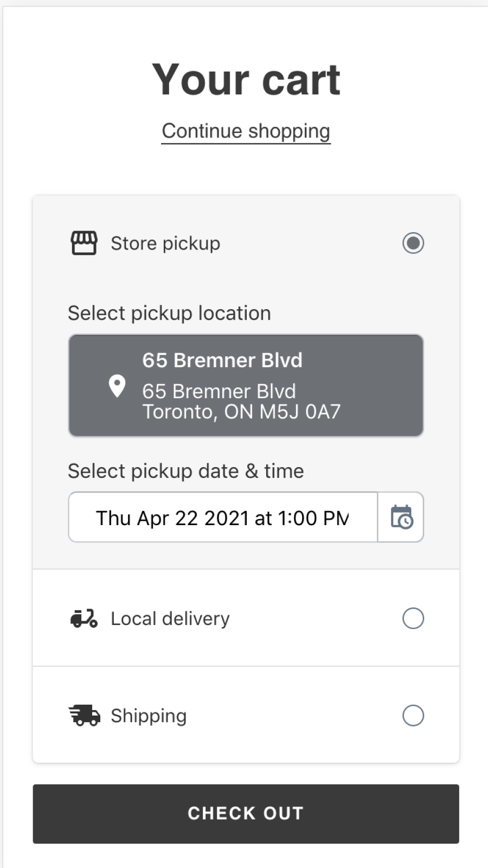488x868 pixels.
Task: Click the Select pickup location label
Action: pos(169,314)
